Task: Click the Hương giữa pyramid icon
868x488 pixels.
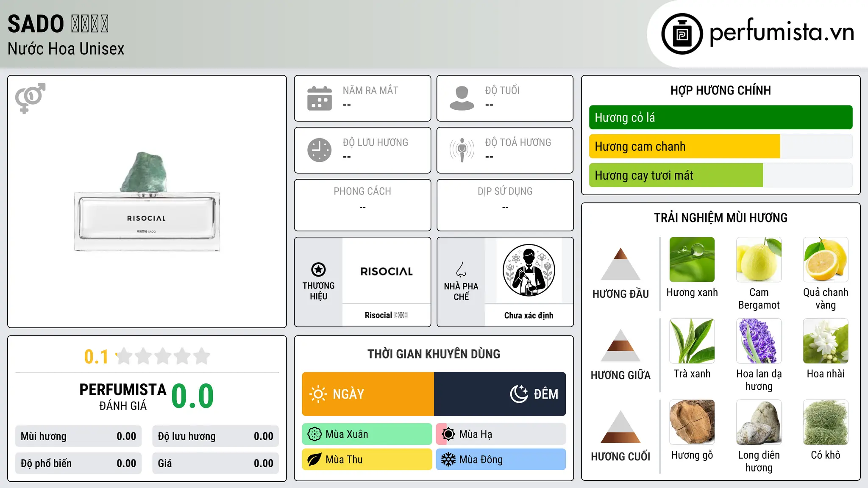Action: [620, 345]
